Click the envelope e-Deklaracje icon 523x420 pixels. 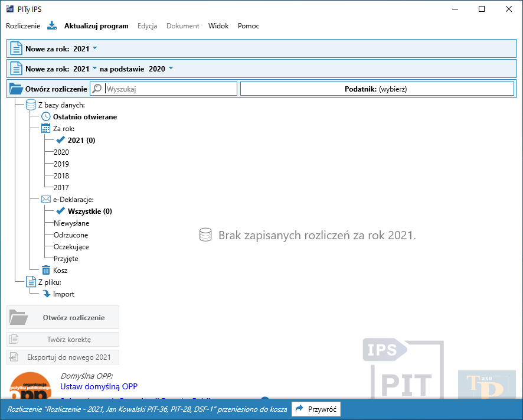[46, 200]
